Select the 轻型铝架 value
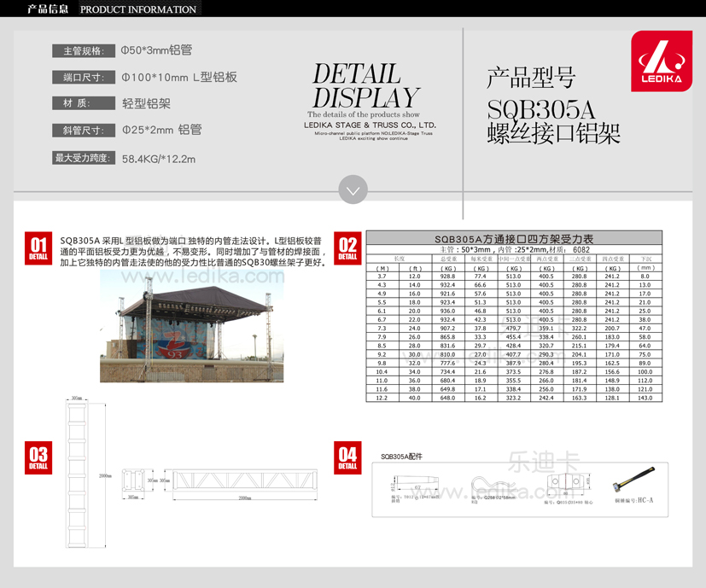This screenshot has height=588, width=706. (146, 103)
